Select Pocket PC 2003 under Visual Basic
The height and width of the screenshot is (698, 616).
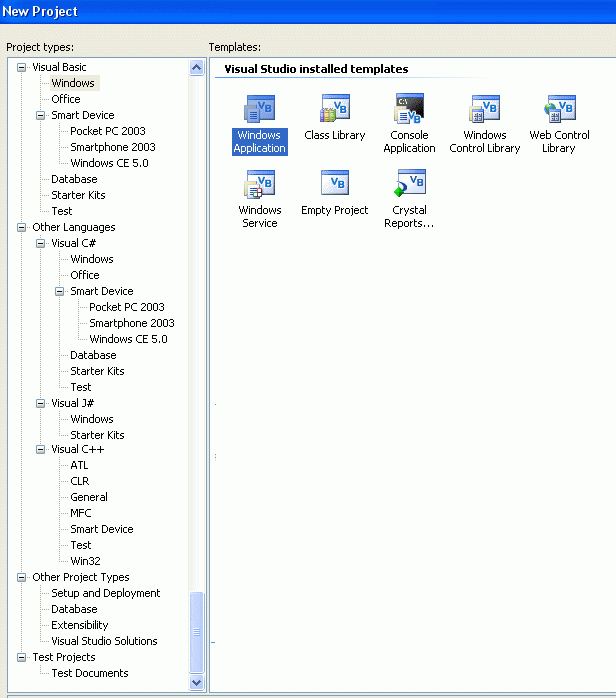pos(107,131)
